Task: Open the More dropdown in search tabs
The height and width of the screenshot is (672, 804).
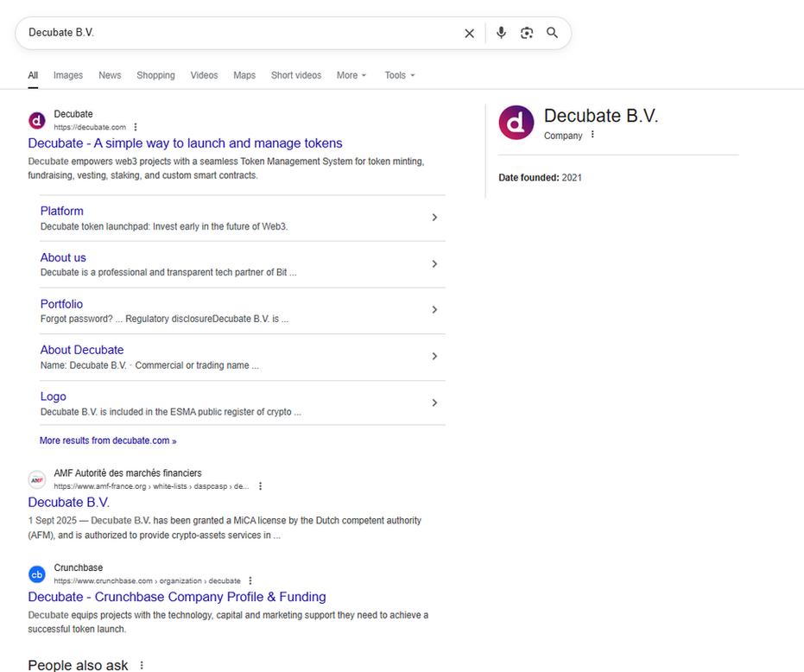Action: 351,75
